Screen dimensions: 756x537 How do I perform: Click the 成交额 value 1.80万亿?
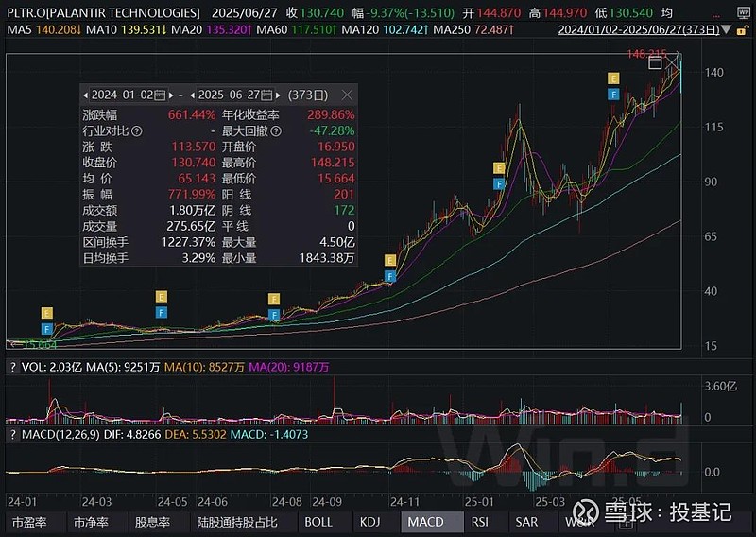(x=193, y=211)
